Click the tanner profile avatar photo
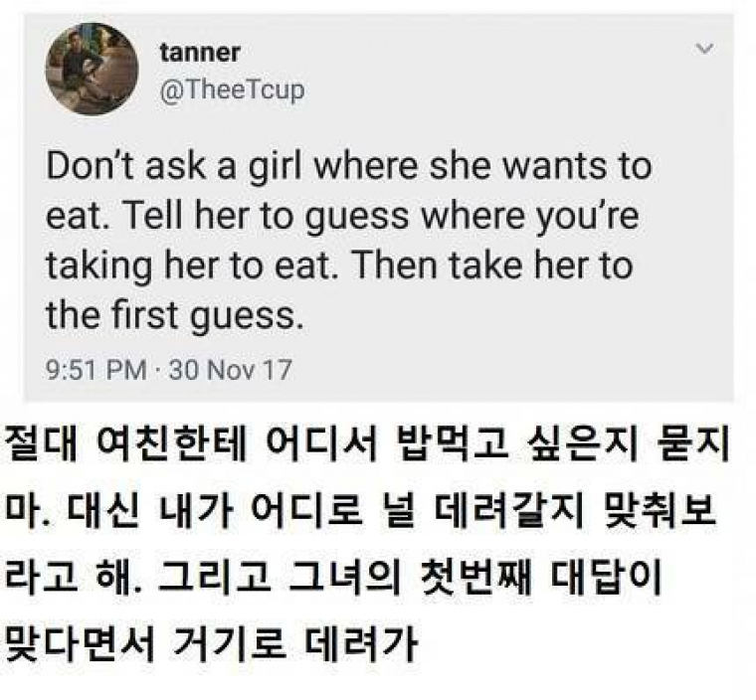 [x=92, y=70]
